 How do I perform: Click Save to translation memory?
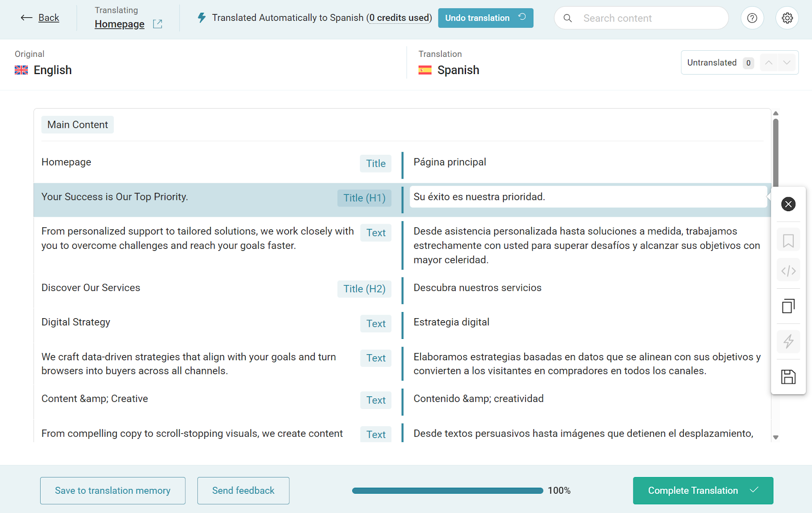tap(113, 491)
